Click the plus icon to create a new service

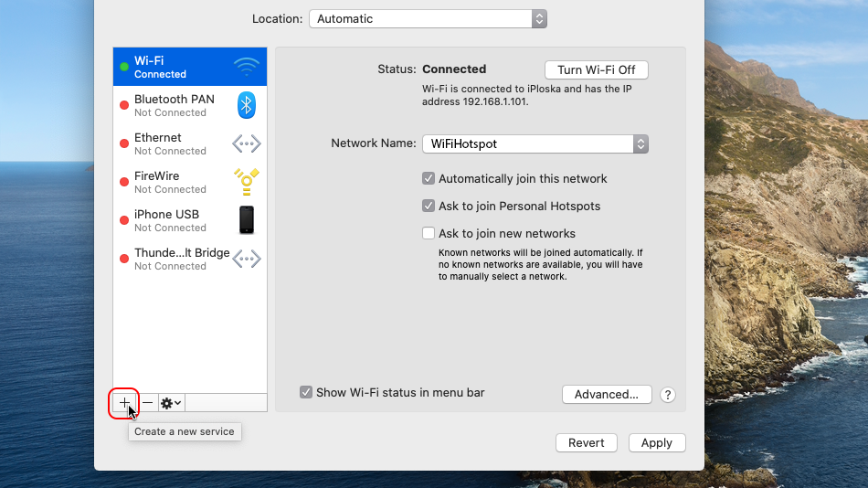[124, 403]
